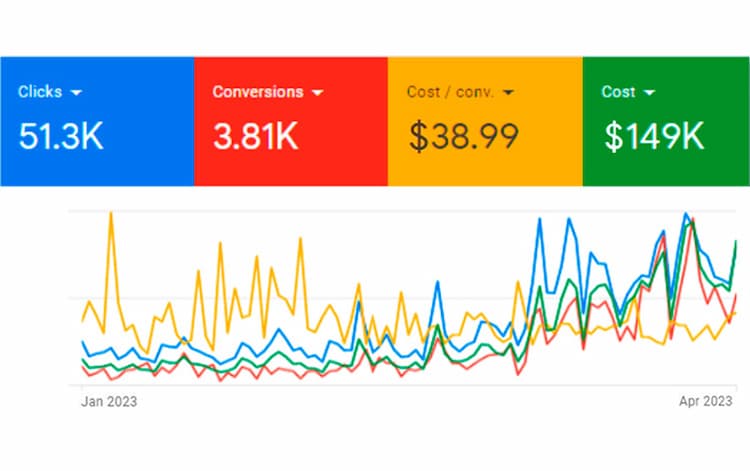750x471 pixels.
Task: Click the 3.81K conversions value
Action: click(x=255, y=136)
